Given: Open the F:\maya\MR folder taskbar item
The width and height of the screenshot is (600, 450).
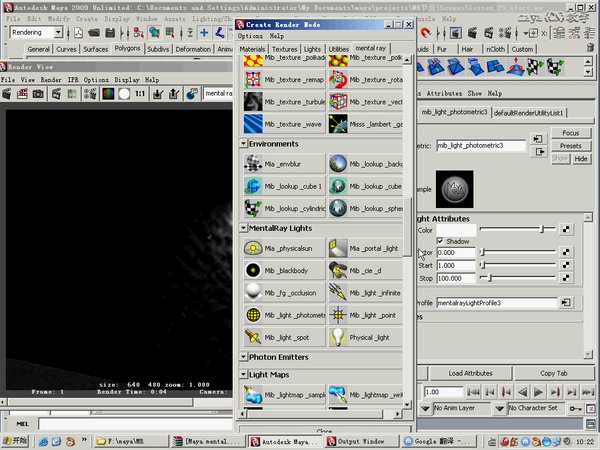Looking at the screenshot, I should pyautogui.click(x=131, y=441).
